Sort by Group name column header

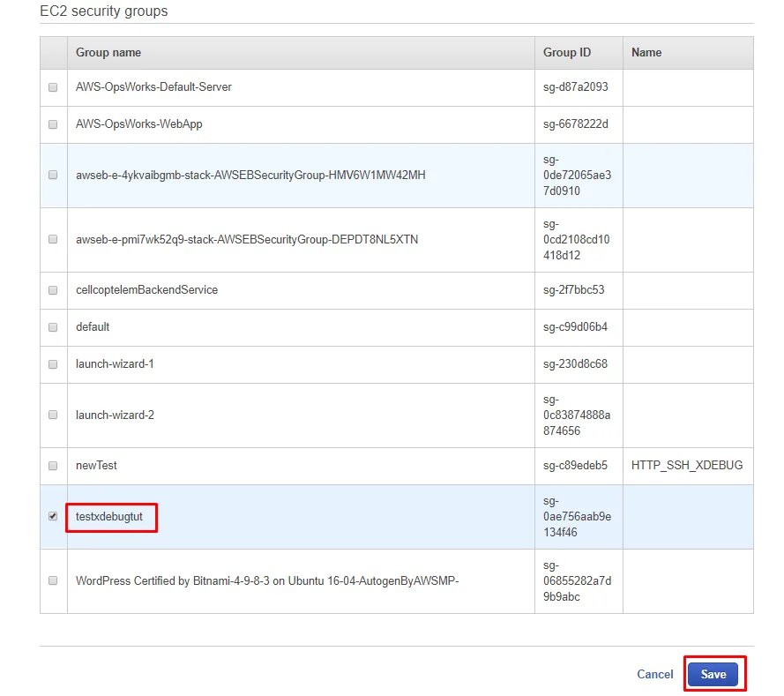108,53
